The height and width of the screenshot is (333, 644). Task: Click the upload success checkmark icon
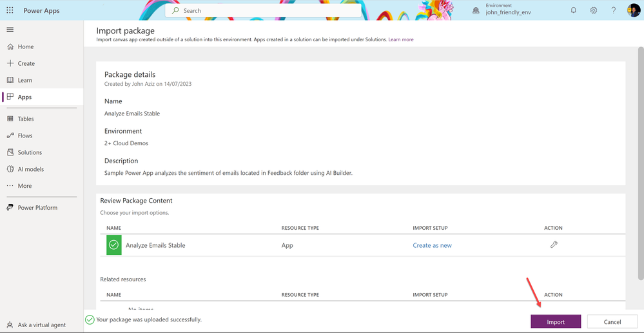pyautogui.click(x=90, y=320)
